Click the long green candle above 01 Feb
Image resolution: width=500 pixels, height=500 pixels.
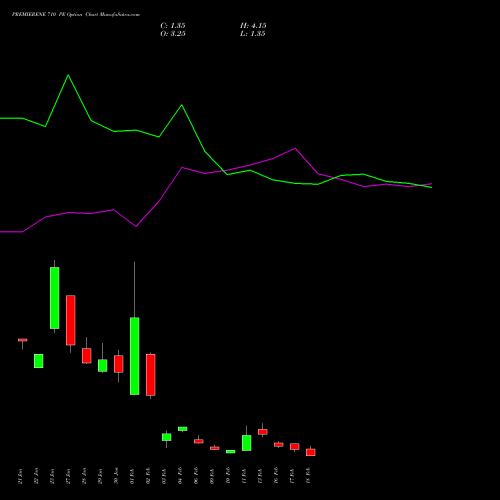click(x=135, y=356)
